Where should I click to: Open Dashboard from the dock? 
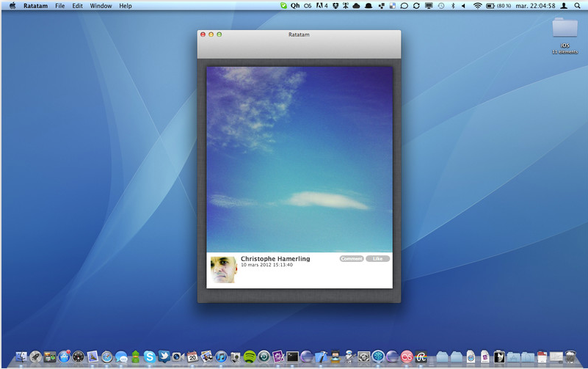[79, 357]
